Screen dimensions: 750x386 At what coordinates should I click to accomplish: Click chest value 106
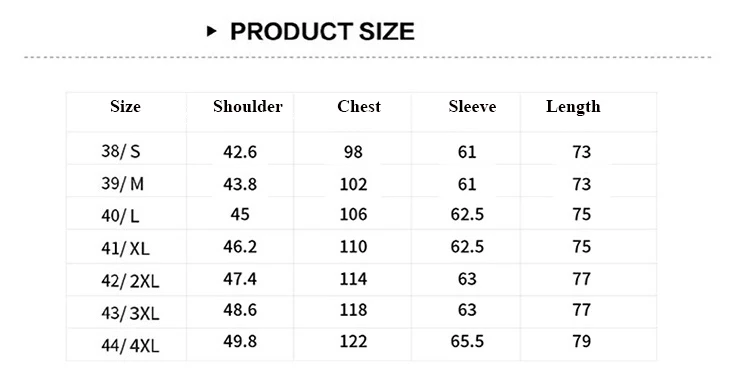[x=353, y=214]
